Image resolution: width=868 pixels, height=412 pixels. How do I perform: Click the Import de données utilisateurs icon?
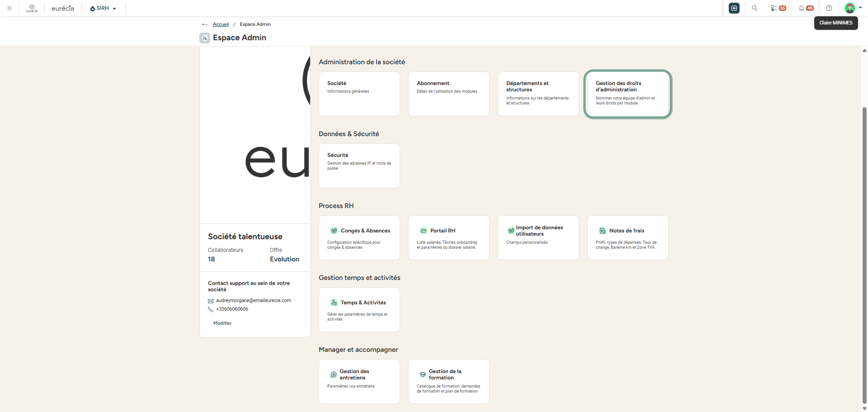click(511, 231)
